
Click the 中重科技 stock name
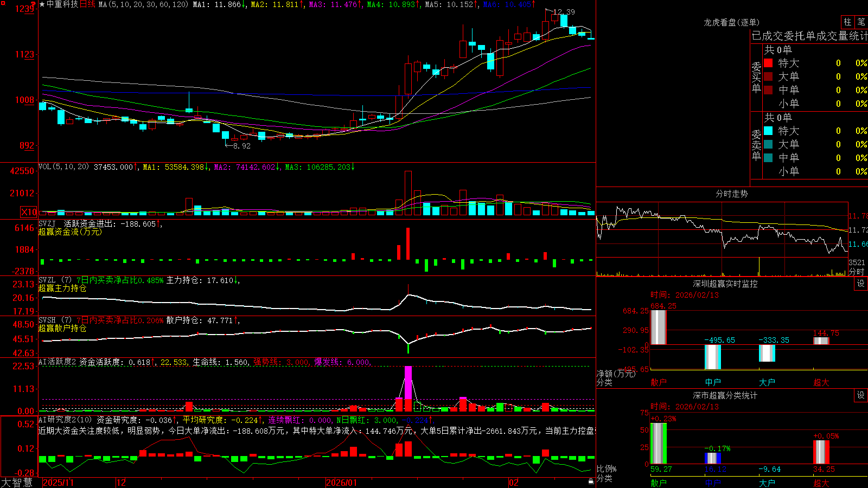[62, 4]
